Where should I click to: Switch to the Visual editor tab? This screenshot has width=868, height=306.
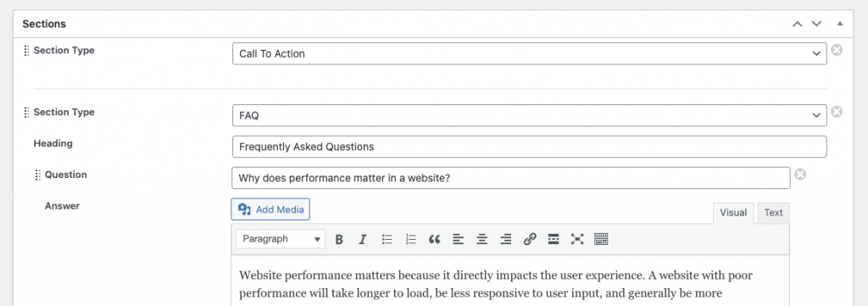click(x=733, y=213)
